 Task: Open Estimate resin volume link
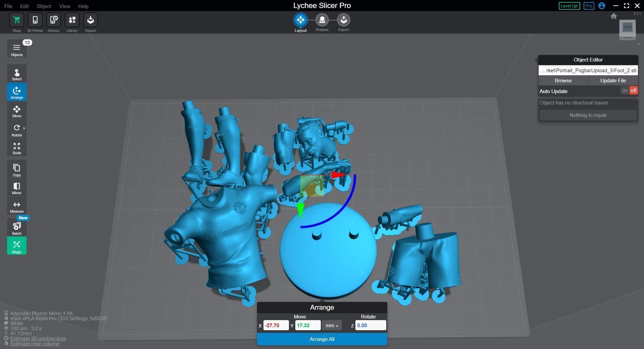point(35,344)
